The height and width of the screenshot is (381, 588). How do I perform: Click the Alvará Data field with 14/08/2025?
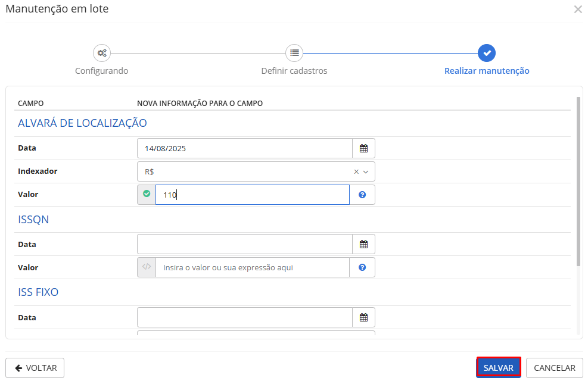[244, 148]
